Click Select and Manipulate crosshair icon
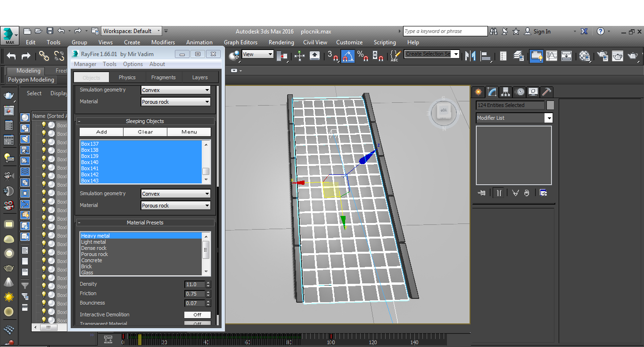 [299, 56]
